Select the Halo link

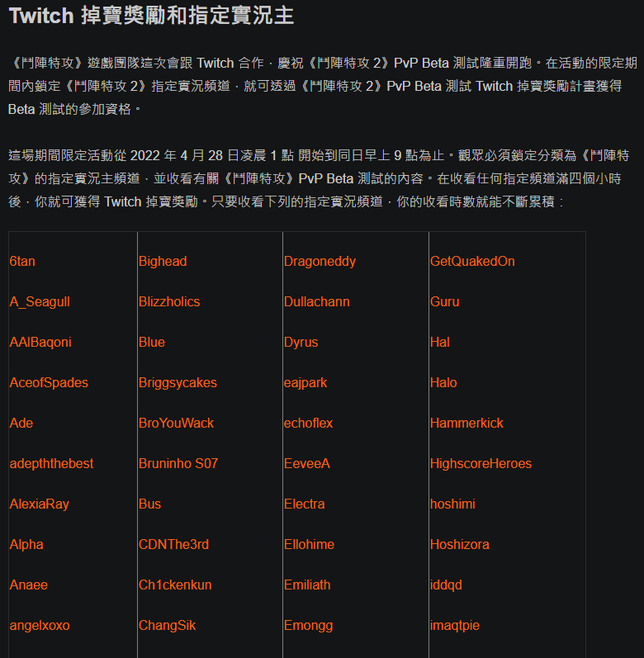click(443, 382)
